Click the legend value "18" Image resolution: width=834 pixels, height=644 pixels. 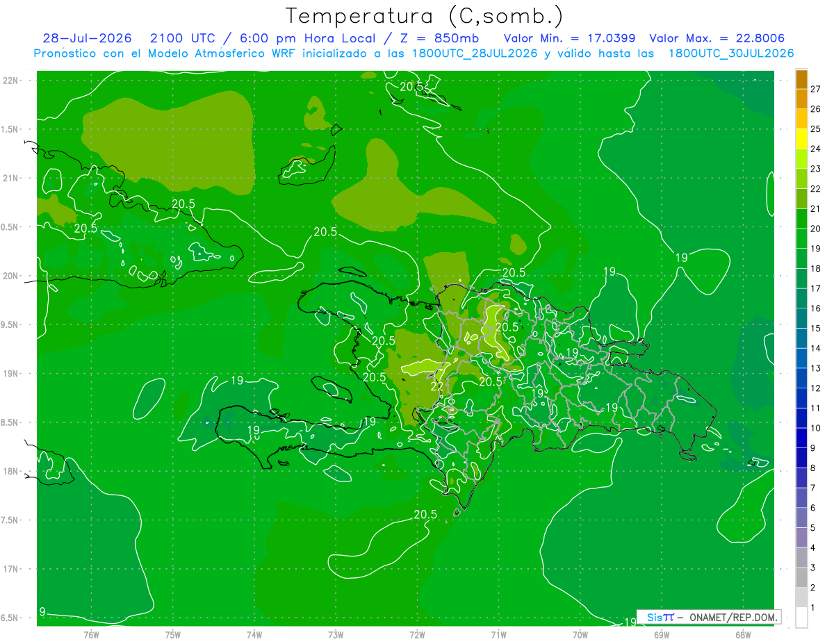click(815, 268)
